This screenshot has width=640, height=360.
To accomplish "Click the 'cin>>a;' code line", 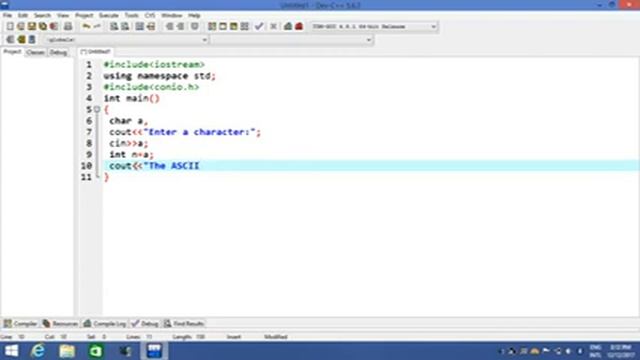I will (x=129, y=143).
